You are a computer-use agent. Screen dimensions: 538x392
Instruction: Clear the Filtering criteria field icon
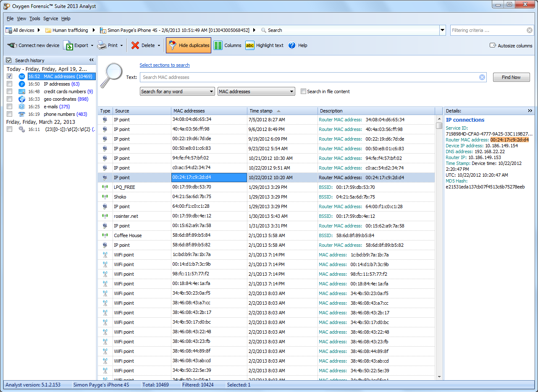tap(530, 30)
